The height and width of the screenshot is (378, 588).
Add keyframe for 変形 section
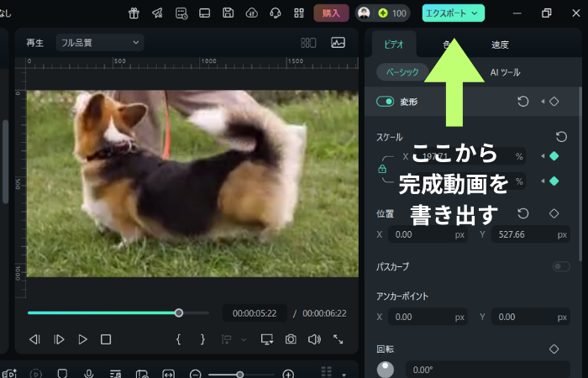click(554, 102)
